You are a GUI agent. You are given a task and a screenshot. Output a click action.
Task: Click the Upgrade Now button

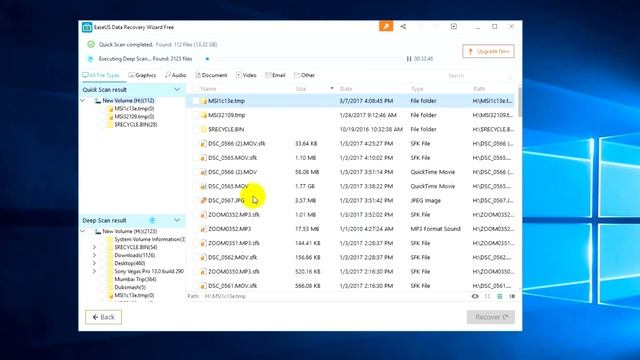coord(489,51)
